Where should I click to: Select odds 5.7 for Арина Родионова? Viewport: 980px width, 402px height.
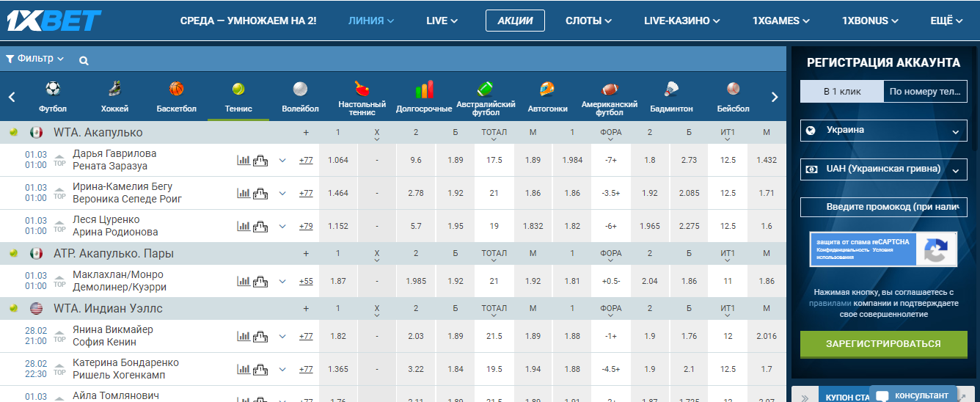click(416, 227)
